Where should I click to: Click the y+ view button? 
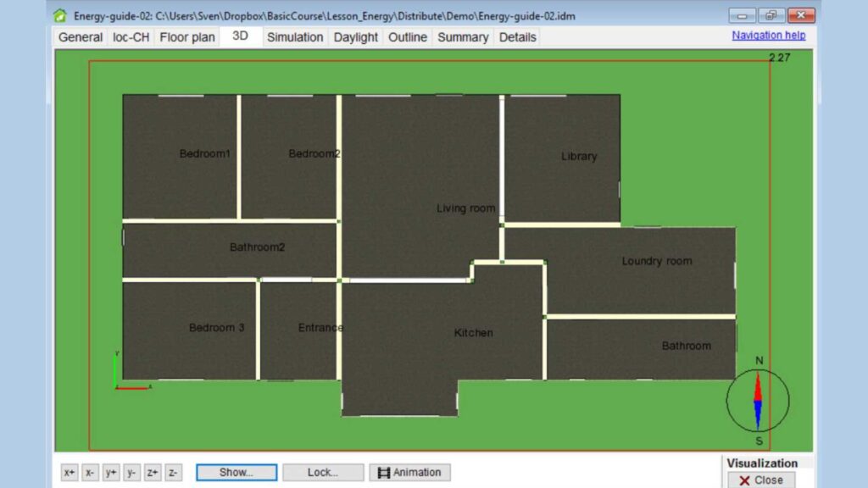111,473
